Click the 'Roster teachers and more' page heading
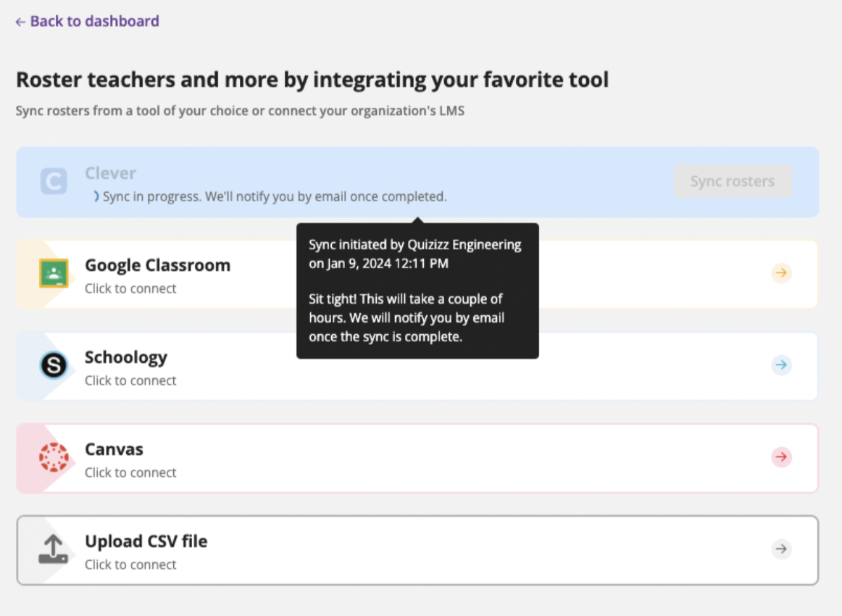This screenshot has width=842, height=616. [312, 80]
